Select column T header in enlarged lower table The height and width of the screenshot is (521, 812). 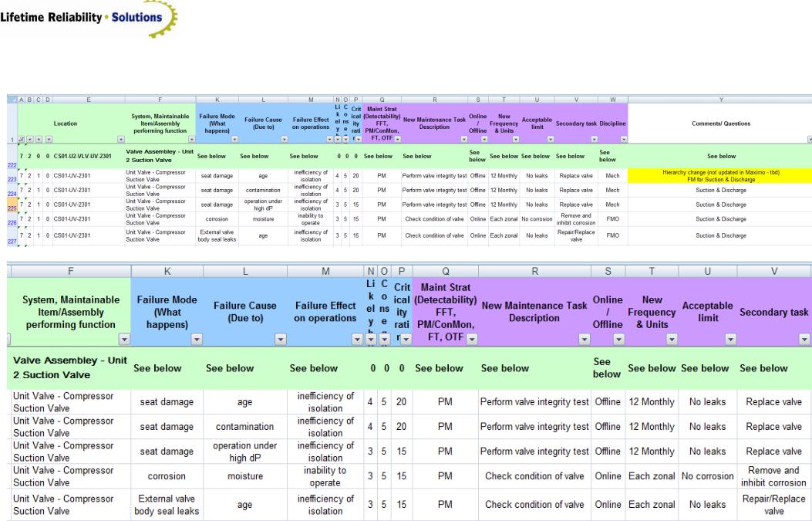point(652,271)
